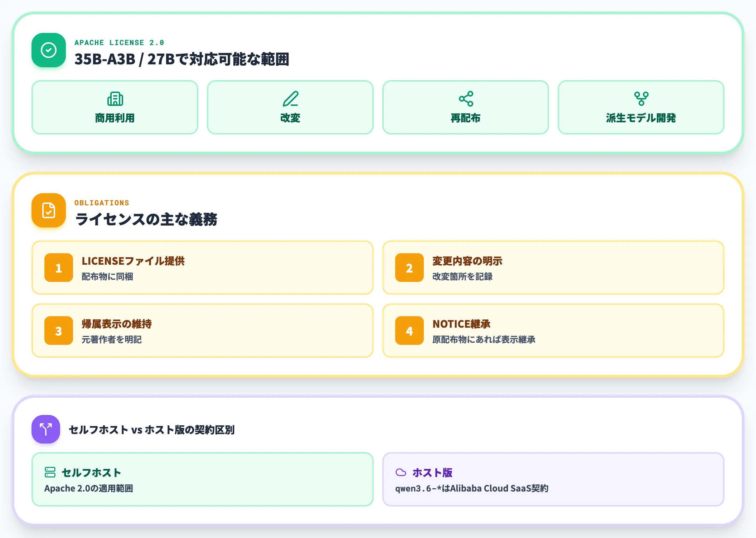Click the green check-circle Apache License icon
This screenshot has width=756, height=538.
click(49, 50)
